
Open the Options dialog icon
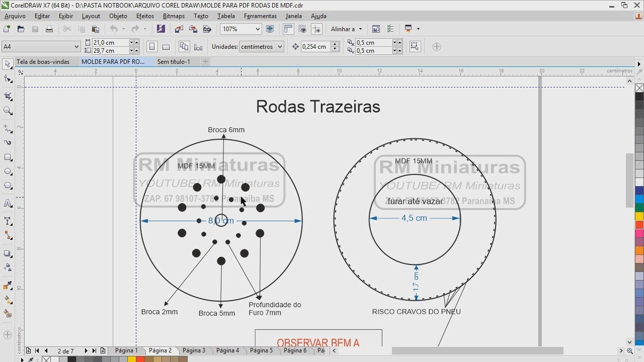(390, 29)
